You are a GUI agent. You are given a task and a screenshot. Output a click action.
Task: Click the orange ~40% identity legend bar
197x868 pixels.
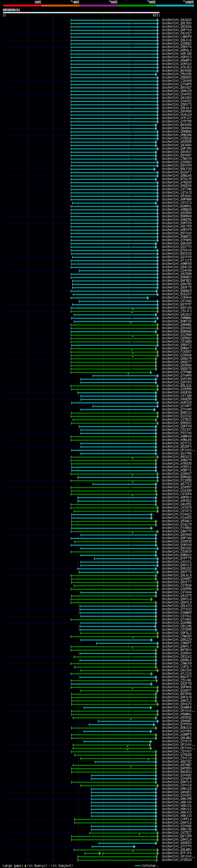point(60,6)
